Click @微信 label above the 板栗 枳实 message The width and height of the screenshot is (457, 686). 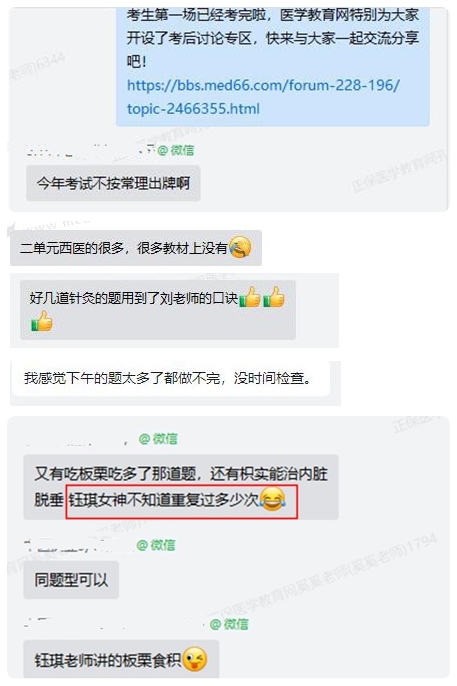(x=158, y=438)
